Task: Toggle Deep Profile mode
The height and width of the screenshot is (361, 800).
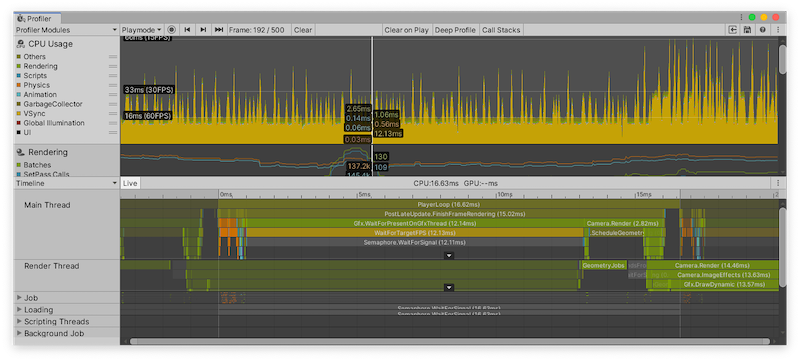Action: 455,30
